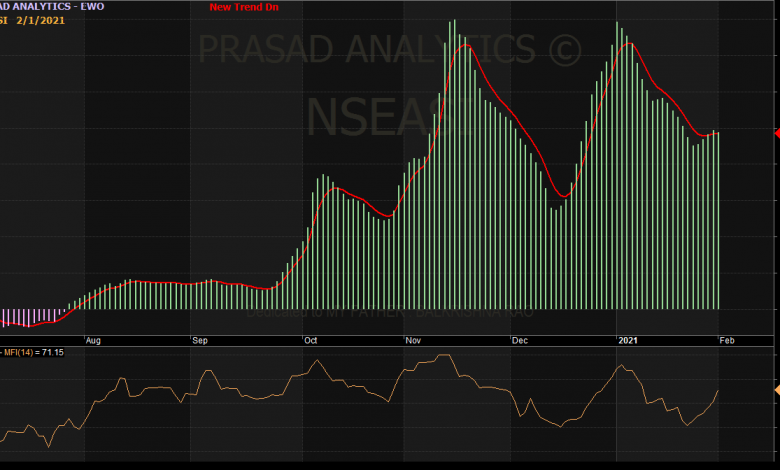Click the Dec label on time axis
The width and height of the screenshot is (780, 470).
(520, 341)
